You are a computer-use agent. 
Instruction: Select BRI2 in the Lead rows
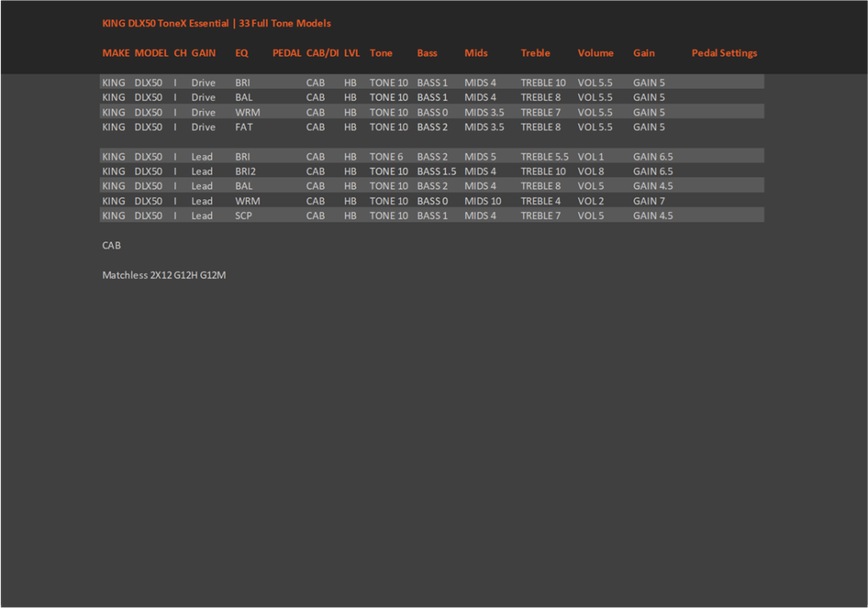[x=245, y=171]
